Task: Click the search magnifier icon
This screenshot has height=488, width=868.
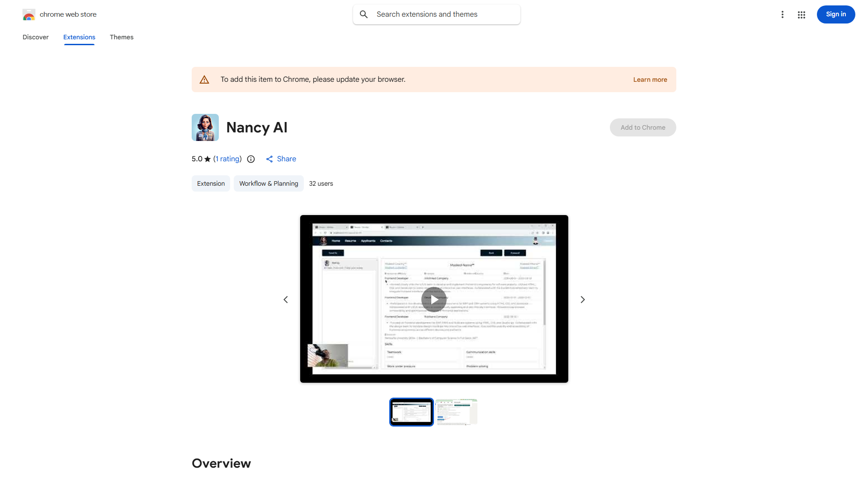Action: point(364,14)
